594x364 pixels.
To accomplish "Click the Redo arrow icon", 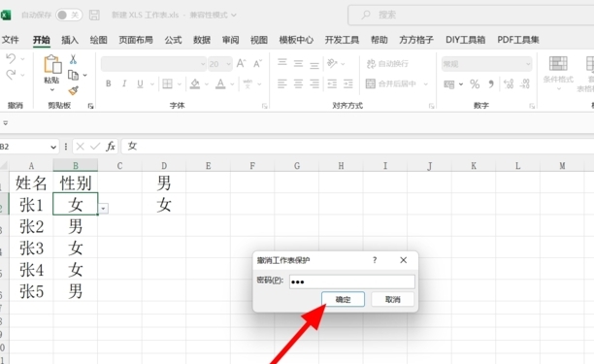I will (x=11, y=74).
